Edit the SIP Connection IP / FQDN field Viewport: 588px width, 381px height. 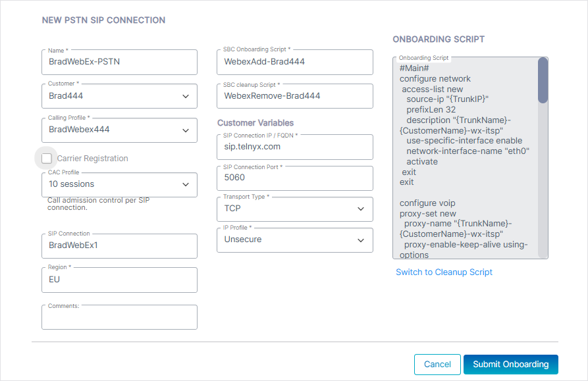tap(294, 147)
